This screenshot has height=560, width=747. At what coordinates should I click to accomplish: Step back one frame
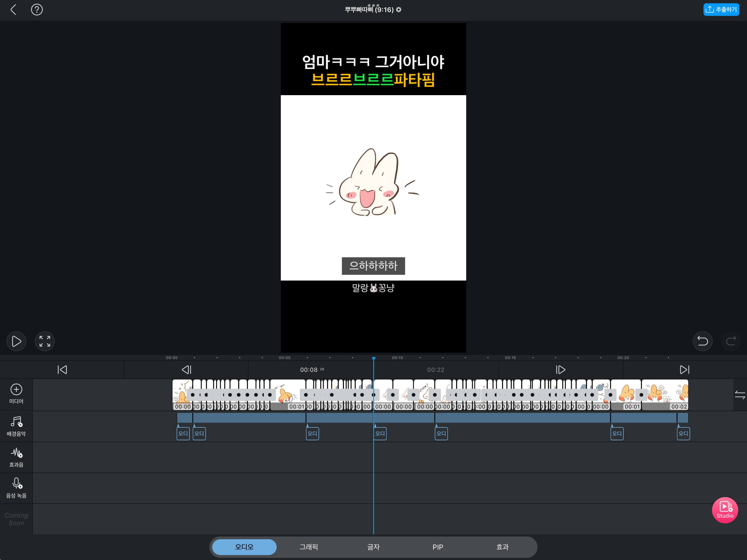pyautogui.click(x=186, y=370)
